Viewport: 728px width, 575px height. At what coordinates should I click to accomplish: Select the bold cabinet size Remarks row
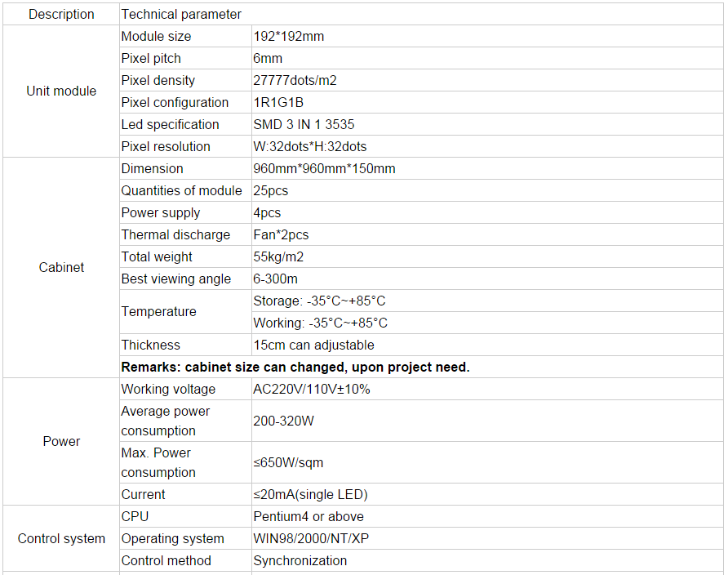pyautogui.click(x=421, y=367)
